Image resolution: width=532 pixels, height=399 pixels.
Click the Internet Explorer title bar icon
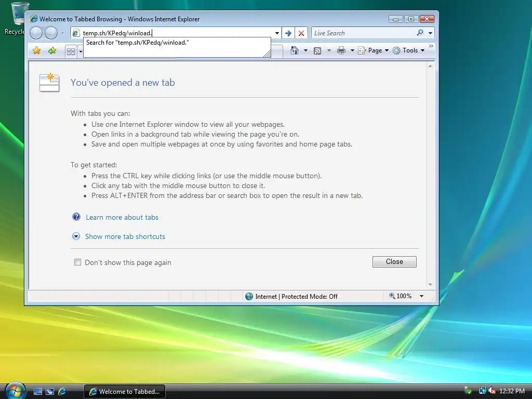pos(33,19)
